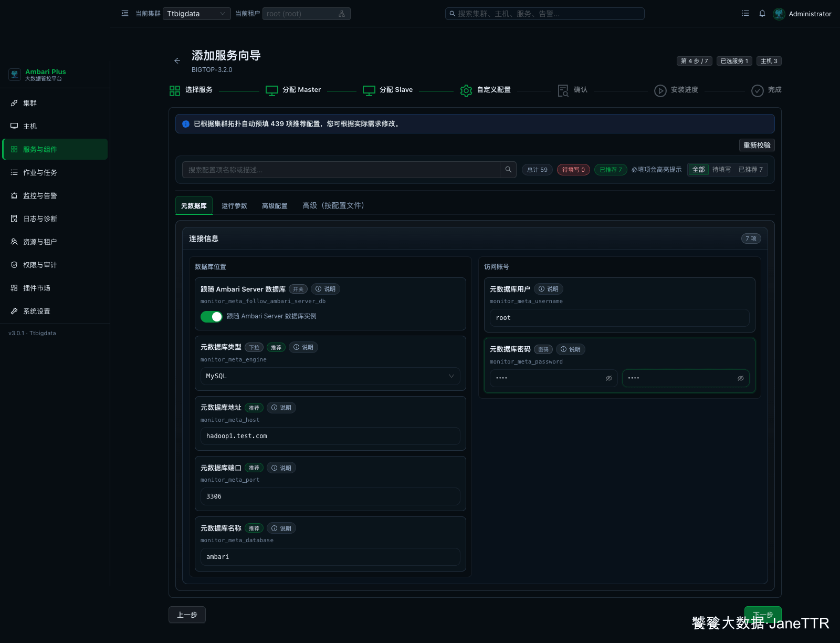This screenshot has width=840, height=643.
Task: Open 说明 for 元数据库密码
Action: 571,349
